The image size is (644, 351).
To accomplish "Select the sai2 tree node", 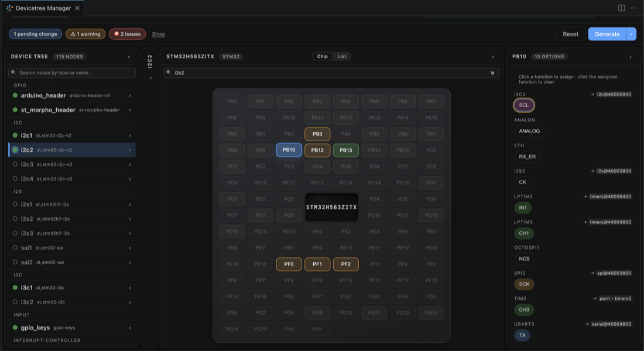I will pyautogui.click(x=72, y=262).
